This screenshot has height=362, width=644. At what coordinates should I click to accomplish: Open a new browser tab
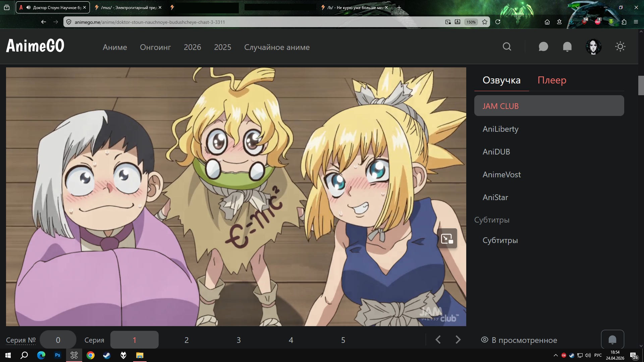click(399, 7)
